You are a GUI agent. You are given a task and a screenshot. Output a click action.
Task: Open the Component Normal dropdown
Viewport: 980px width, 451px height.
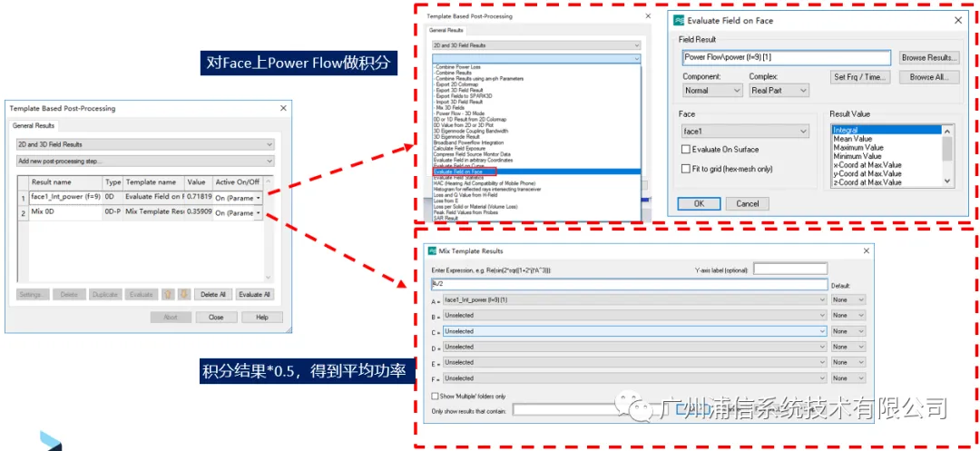click(x=712, y=91)
